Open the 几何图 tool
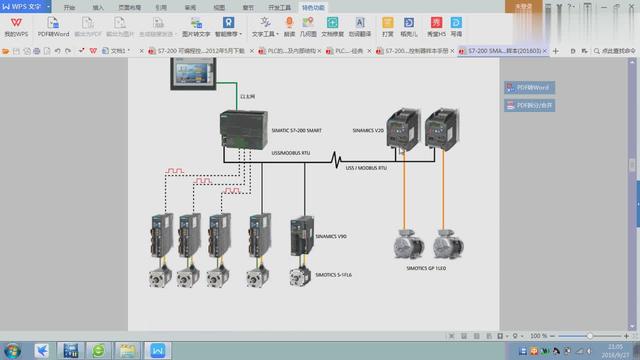The height and width of the screenshot is (360, 640). [308, 27]
